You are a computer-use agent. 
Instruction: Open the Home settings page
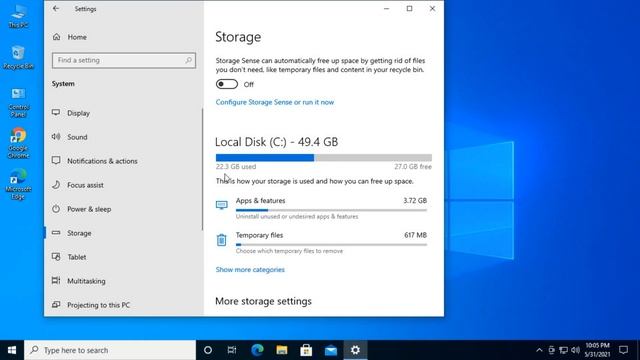coord(77,37)
